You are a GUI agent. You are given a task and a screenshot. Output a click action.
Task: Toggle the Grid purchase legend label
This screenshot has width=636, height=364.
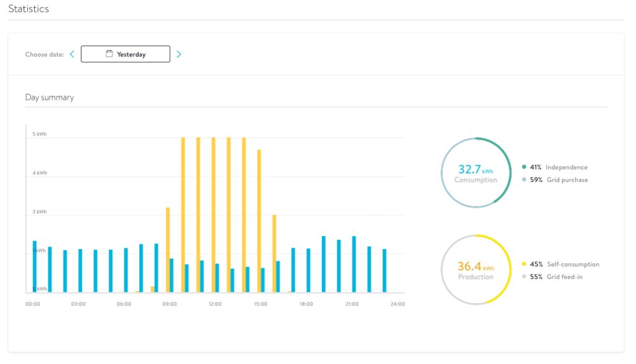point(566,180)
